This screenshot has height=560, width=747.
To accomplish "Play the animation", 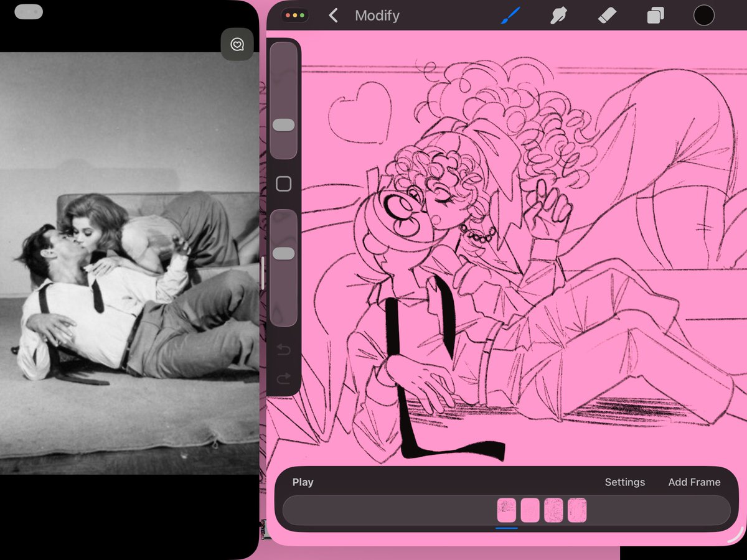I will coord(303,482).
